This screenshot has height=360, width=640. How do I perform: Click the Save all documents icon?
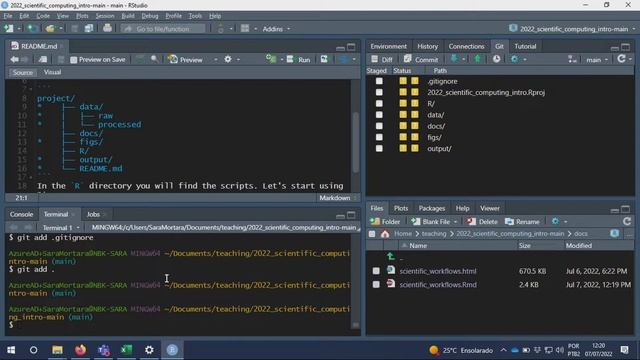[x=89, y=29]
